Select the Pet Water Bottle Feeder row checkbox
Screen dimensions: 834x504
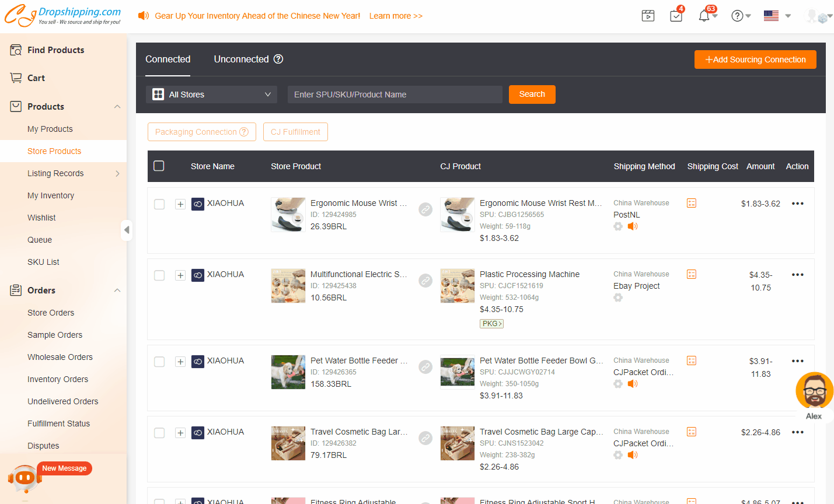(x=159, y=362)
